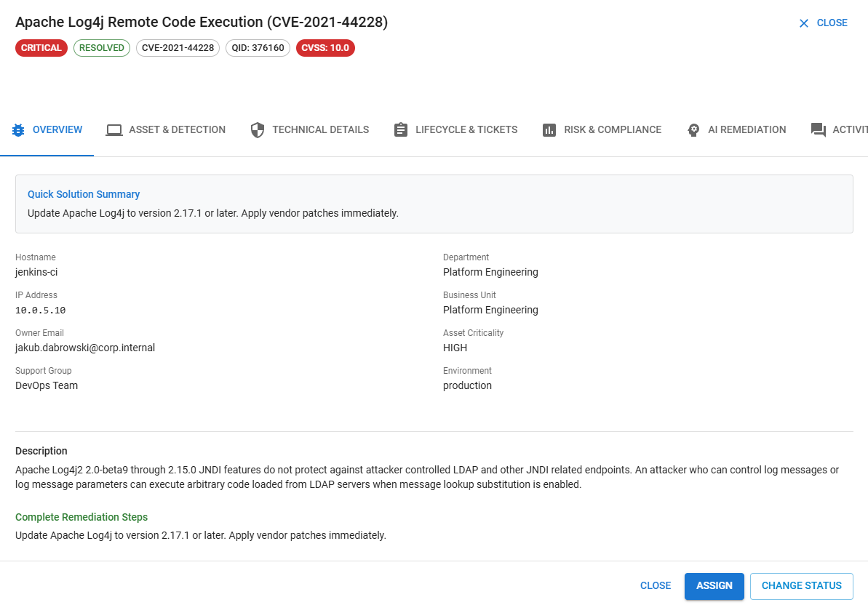Click support group DevOps Team
Screen dimensions: 868x605
[47, 386]
